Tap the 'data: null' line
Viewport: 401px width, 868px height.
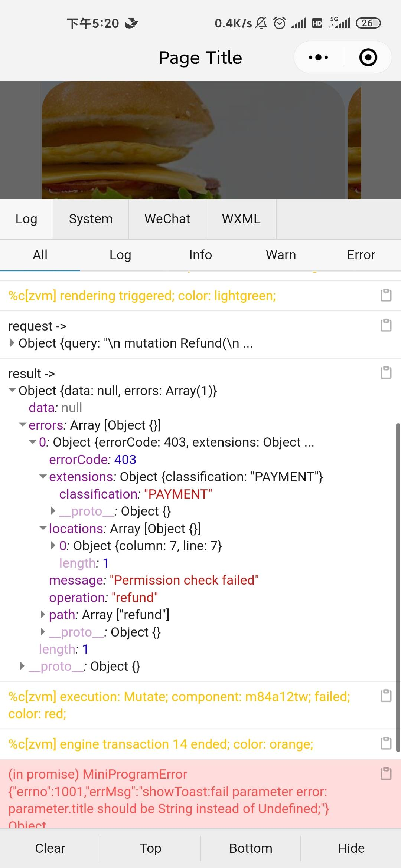click(x=55, y=408)
